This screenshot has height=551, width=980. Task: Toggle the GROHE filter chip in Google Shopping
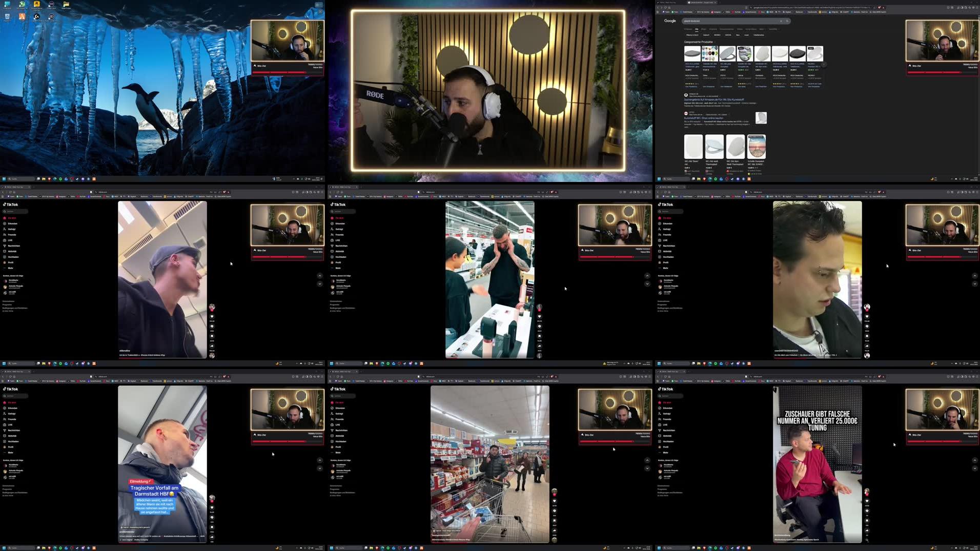[728, 35]
